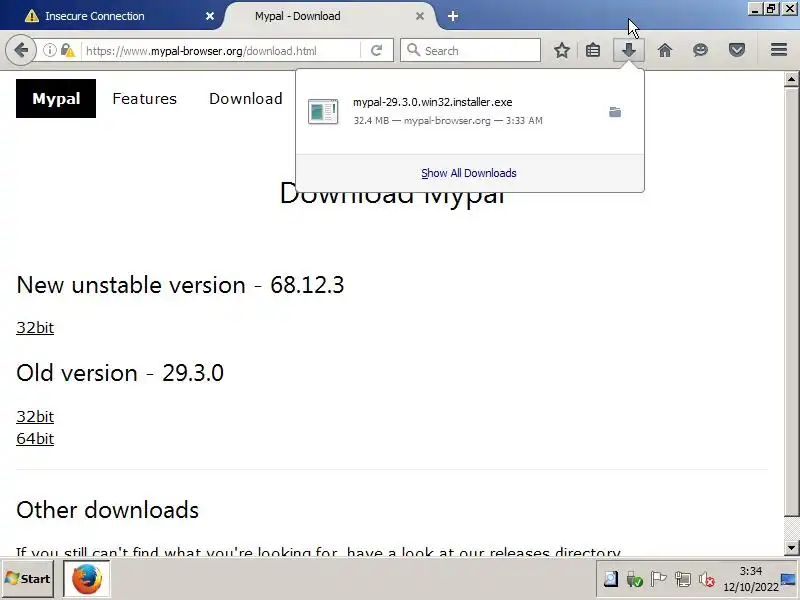This screenshot has width=800, height=600.
Task: Open a new tab with plus button
Action: 453,16
